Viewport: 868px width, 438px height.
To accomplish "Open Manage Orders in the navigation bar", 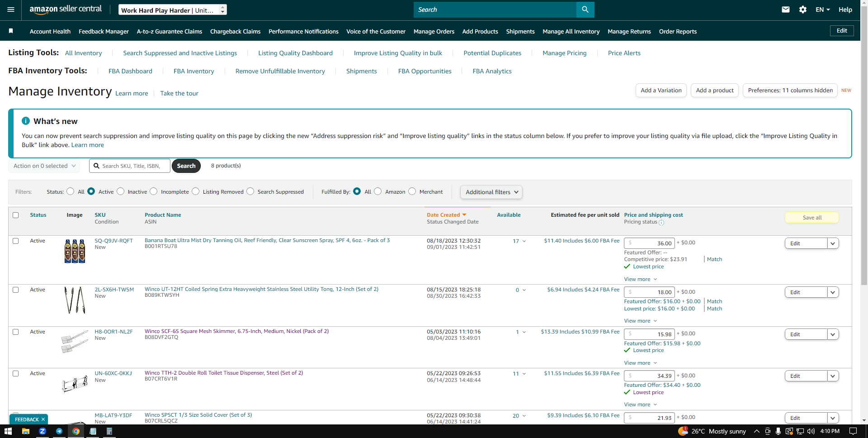I will tap(434, 31).
